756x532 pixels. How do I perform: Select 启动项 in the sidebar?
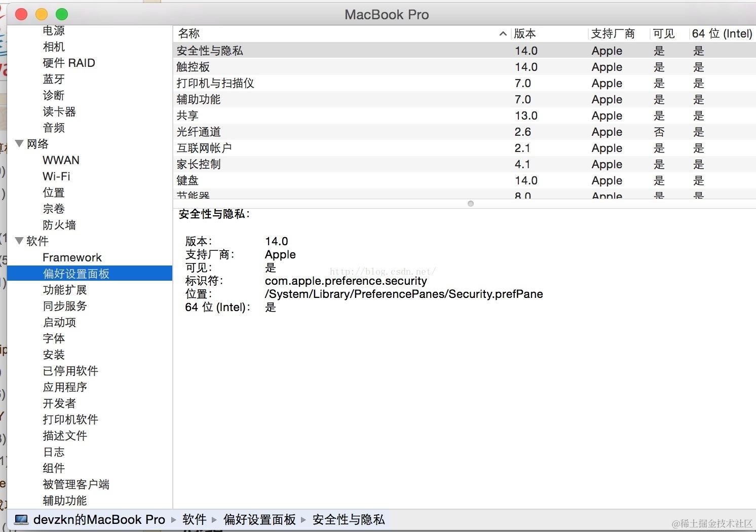pyautogui.click(x=59, y=322)
